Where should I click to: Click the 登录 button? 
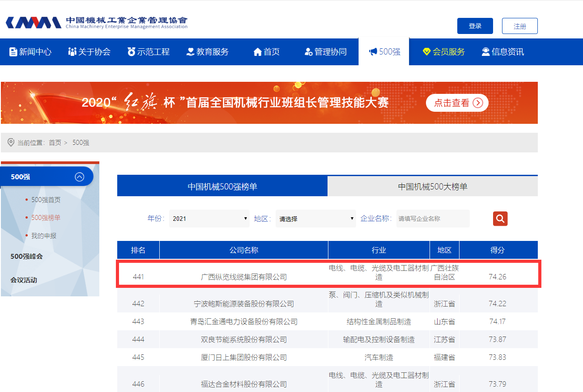point(475,26)
